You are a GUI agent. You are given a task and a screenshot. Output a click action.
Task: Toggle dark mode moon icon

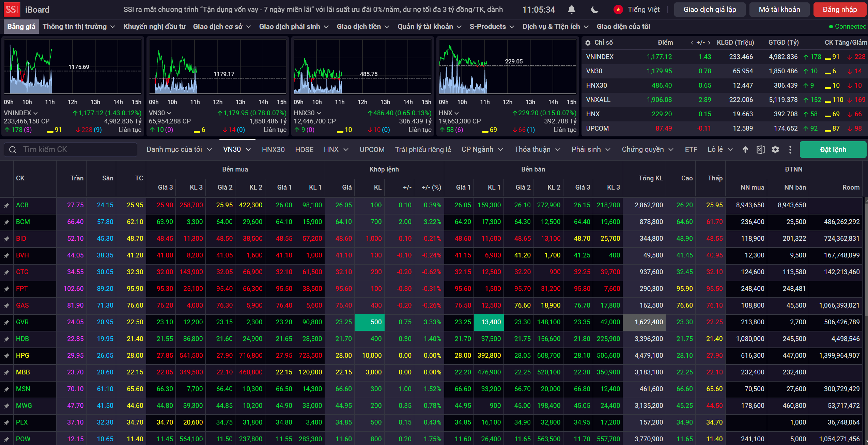tap(595, 10)
